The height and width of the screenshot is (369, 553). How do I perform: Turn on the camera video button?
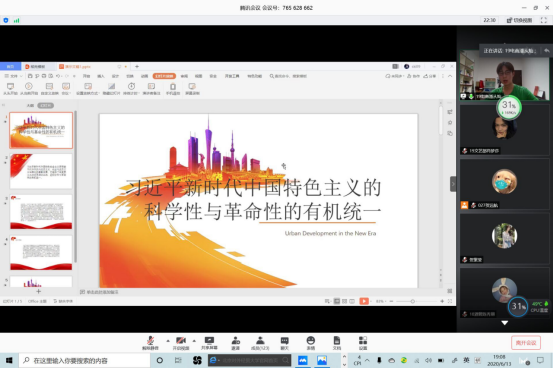point(181,343)
